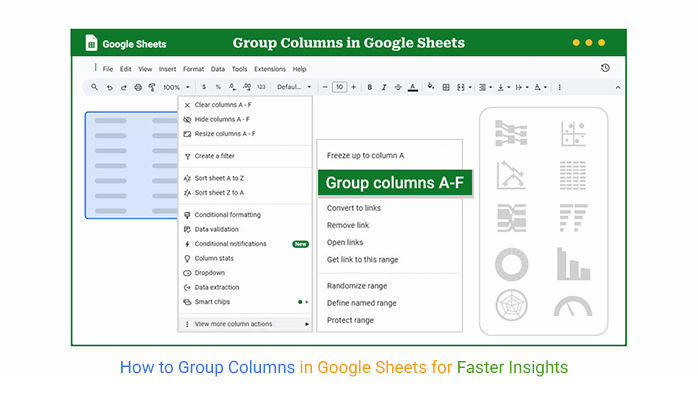Viewport: 698px width, 400px height.
Task: Choose the gauge chart icon
Action: [x=573, y=305]
